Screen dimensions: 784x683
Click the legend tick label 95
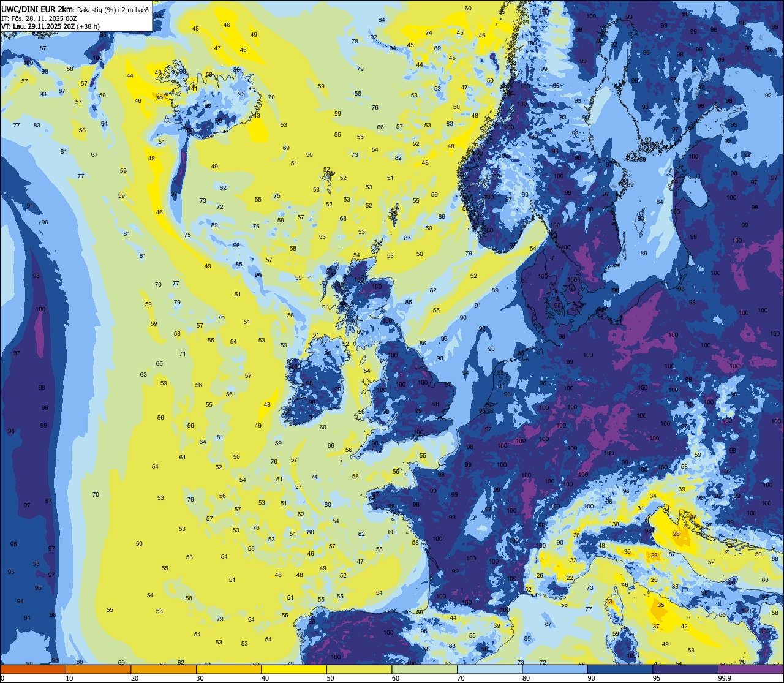(656, 678)
